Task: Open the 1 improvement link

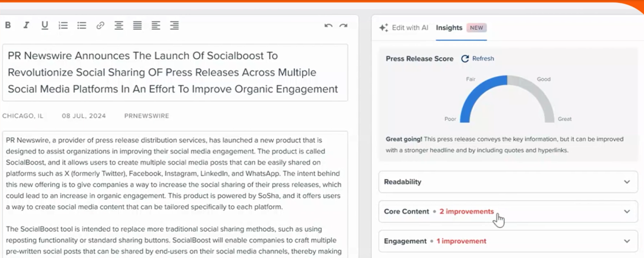Action: [x=461, y=241]
